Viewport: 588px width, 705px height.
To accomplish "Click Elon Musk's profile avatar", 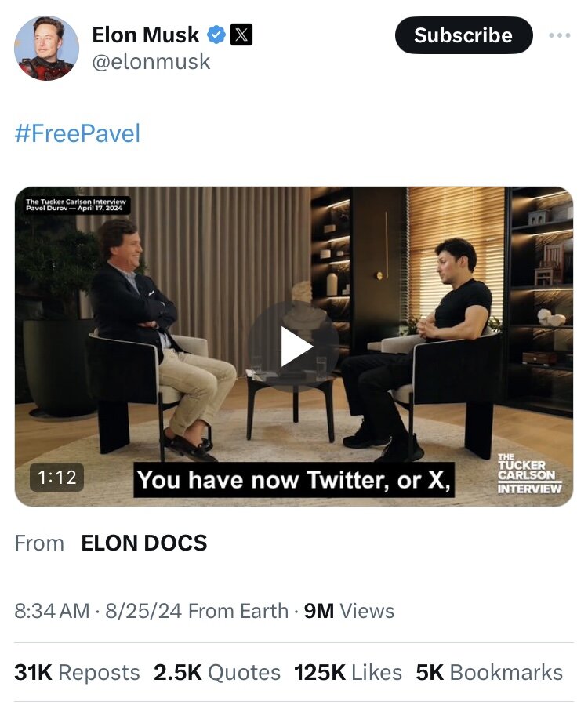I will [47, 48].
